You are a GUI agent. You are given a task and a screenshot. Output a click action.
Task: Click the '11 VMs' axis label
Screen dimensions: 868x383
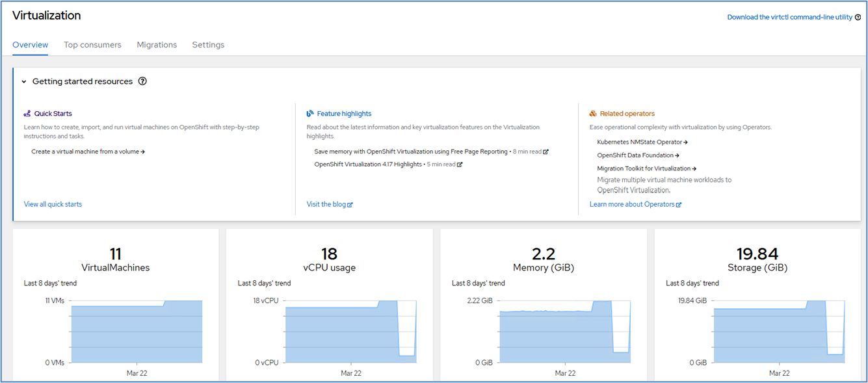pyautogui.click(x=55, y=301)
